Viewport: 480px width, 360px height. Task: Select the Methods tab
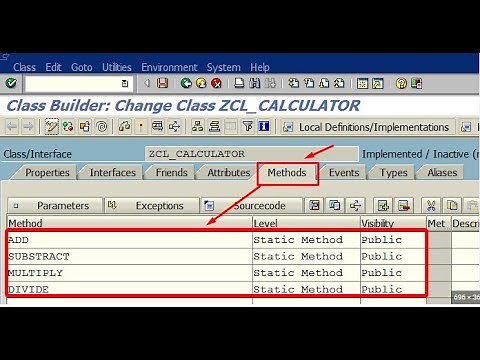pos(287,173)
